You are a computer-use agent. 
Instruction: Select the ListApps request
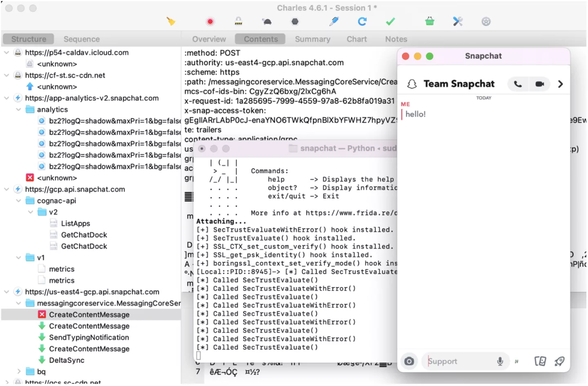(x=76, y=223)
